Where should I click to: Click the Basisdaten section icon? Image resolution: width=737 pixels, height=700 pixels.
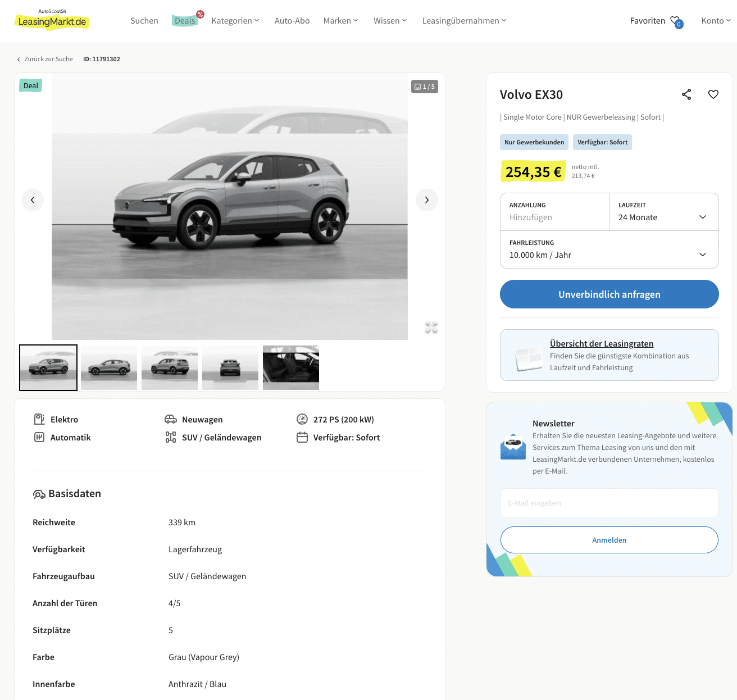[x=39, y=494]
